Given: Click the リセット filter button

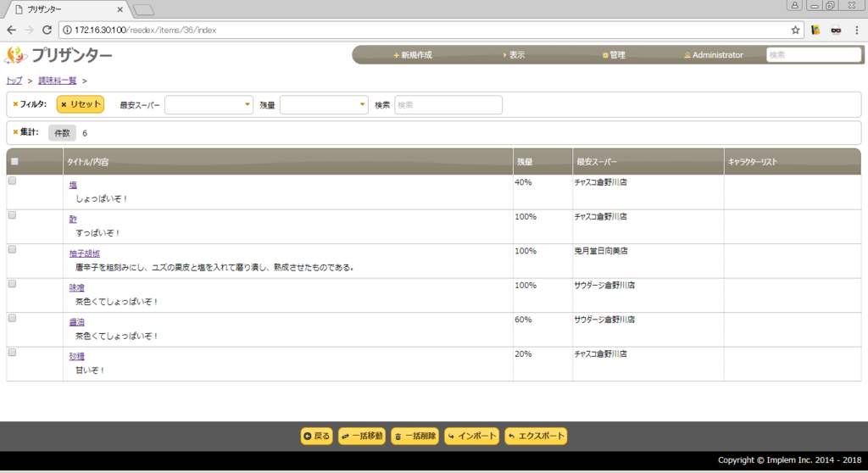Looking at the screenshot, I should tap(81, 104).
